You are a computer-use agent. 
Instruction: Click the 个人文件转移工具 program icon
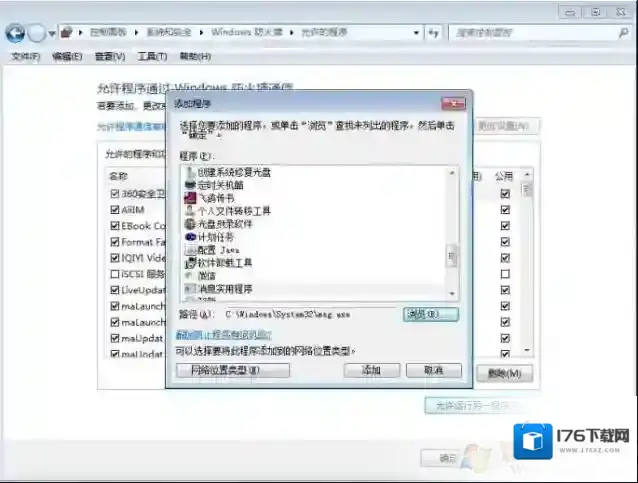coord(190,211)
